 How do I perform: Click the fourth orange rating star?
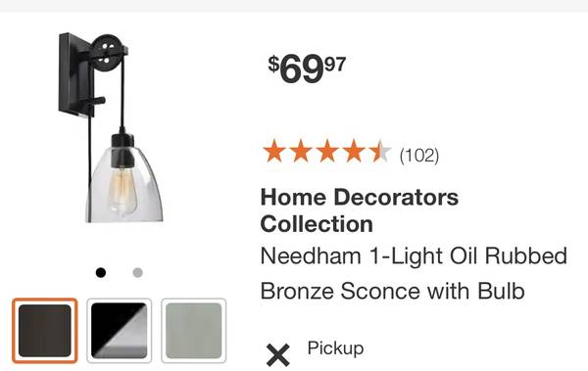click(x=354, y=151)
